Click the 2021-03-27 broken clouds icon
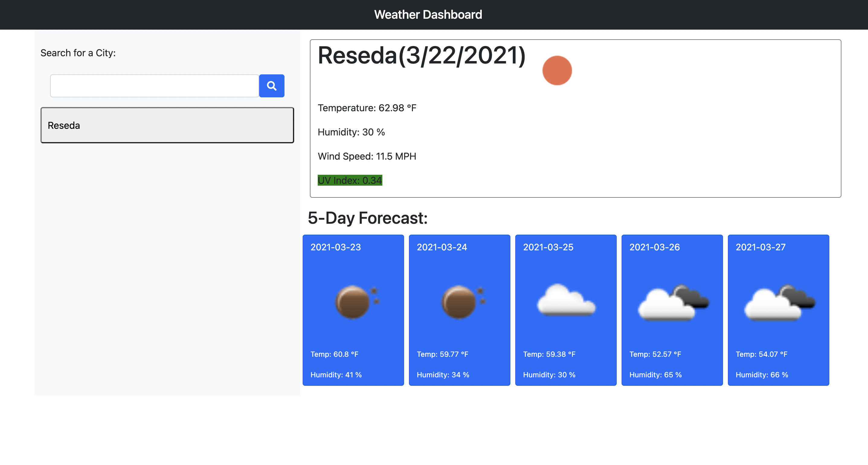868x465 pixels. point(778,301)
